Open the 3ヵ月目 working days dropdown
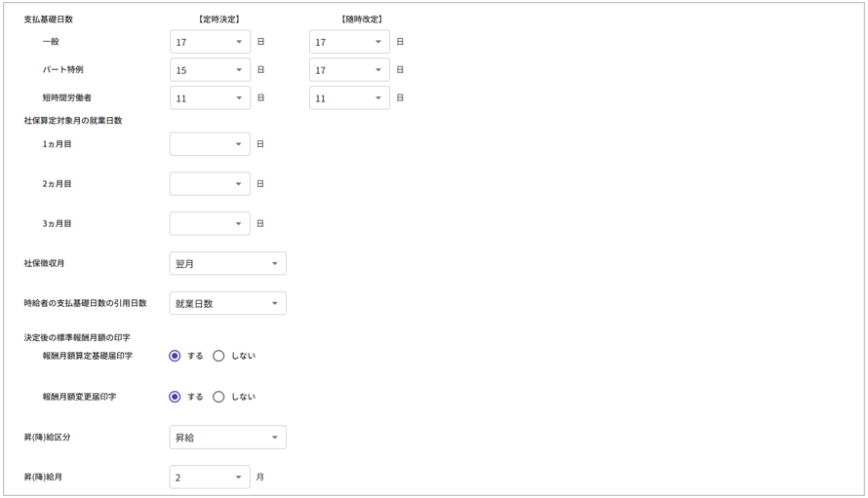868x498 pixels. [x=210, y=224]
